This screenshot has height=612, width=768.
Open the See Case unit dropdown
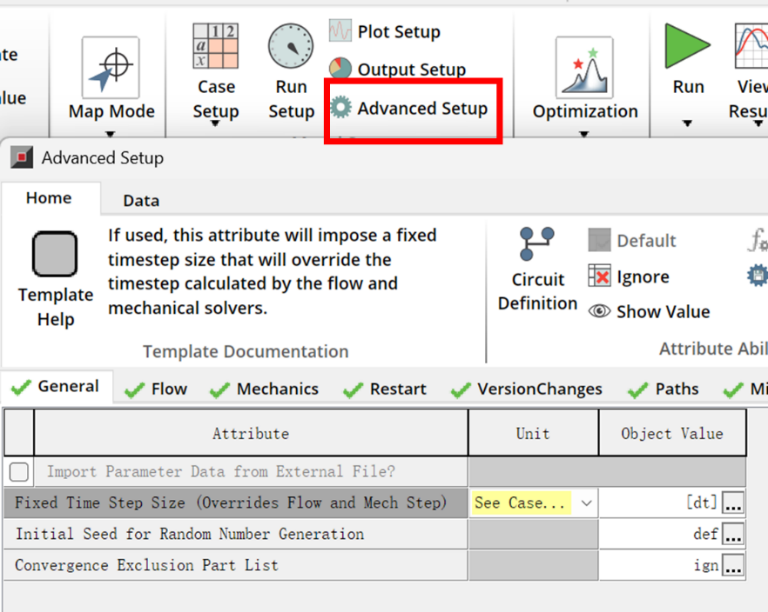coord(586,503)
